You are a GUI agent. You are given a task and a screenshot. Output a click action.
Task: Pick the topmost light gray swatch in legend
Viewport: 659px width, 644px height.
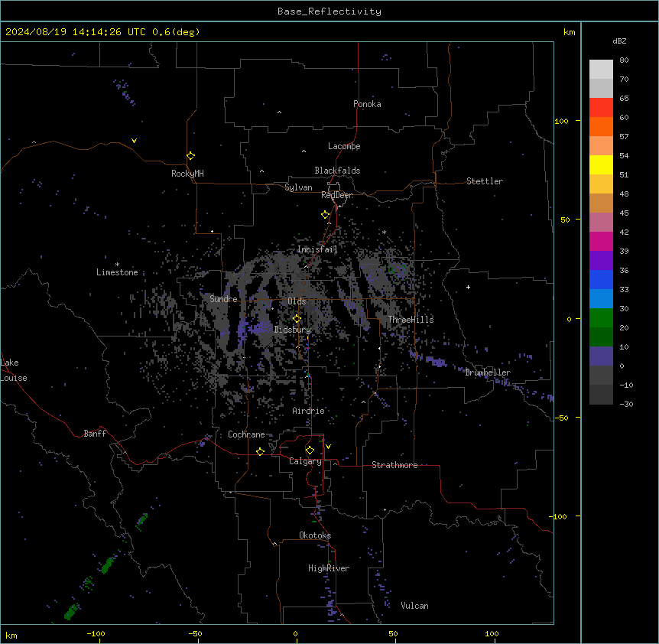click(601, 70)
